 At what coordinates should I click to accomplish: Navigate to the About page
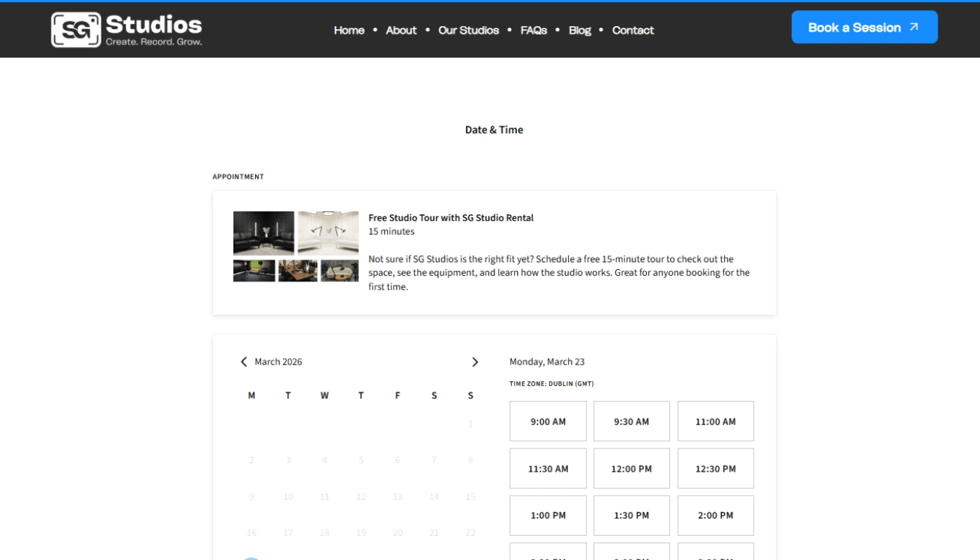[x=401, y=30]
